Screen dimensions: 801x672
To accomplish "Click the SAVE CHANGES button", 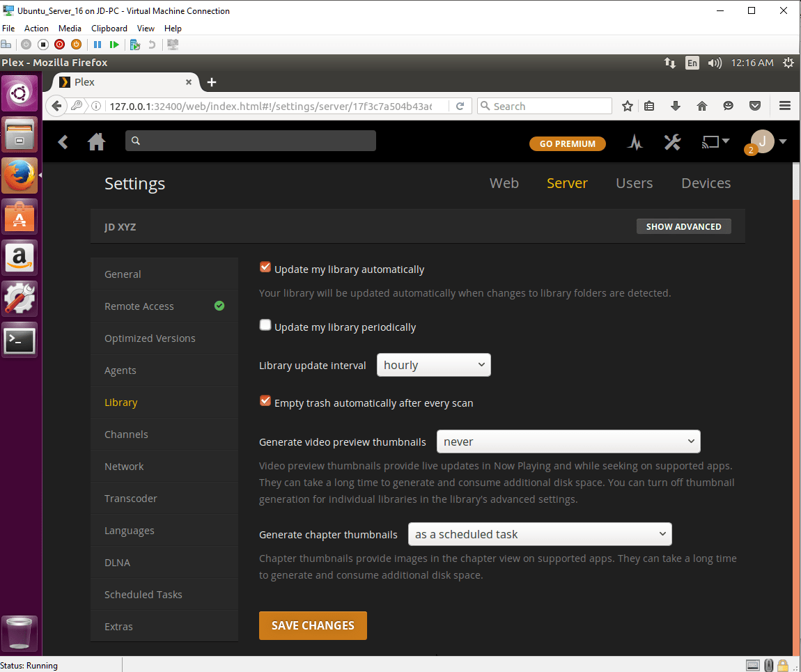I will [313, 625].
